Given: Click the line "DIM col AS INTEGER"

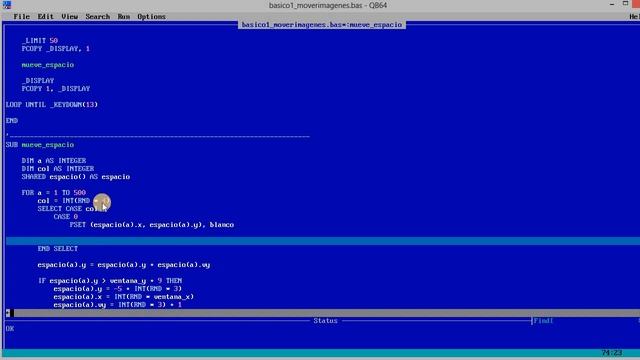Looking at the screenshot, I should (58, 169).
